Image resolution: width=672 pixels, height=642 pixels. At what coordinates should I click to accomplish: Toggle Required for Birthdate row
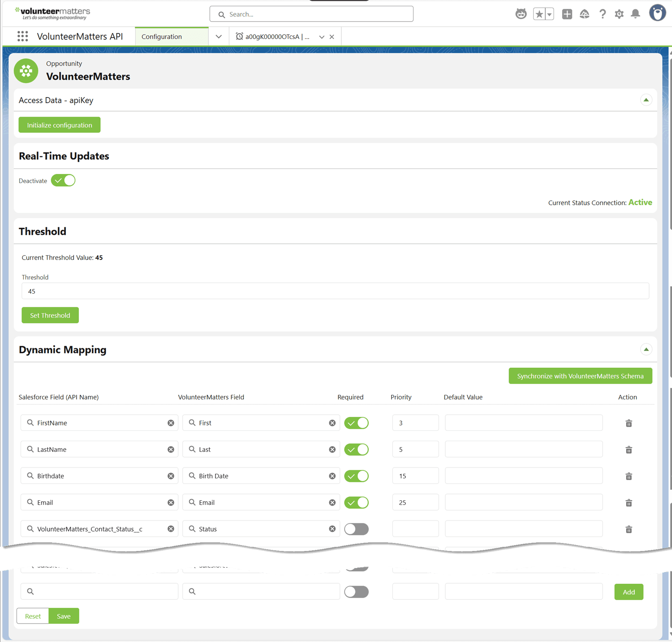[x=356, y=476]
